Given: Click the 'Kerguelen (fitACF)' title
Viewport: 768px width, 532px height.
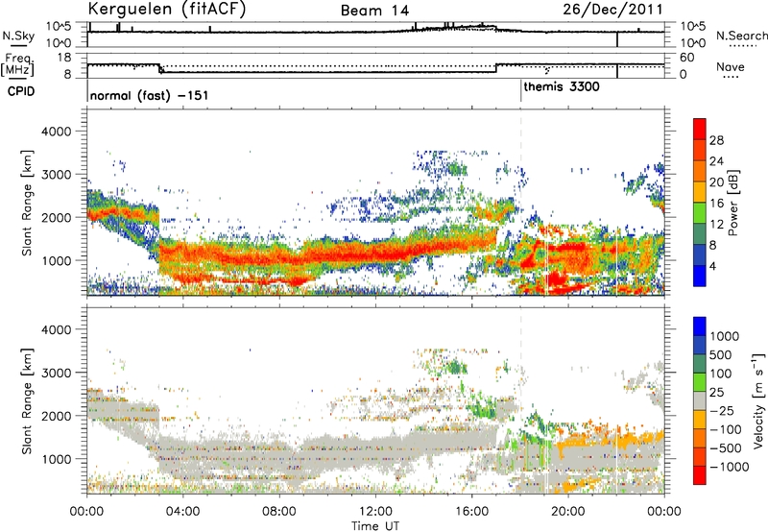Looking at the screenshot, I should click(166, 9).
